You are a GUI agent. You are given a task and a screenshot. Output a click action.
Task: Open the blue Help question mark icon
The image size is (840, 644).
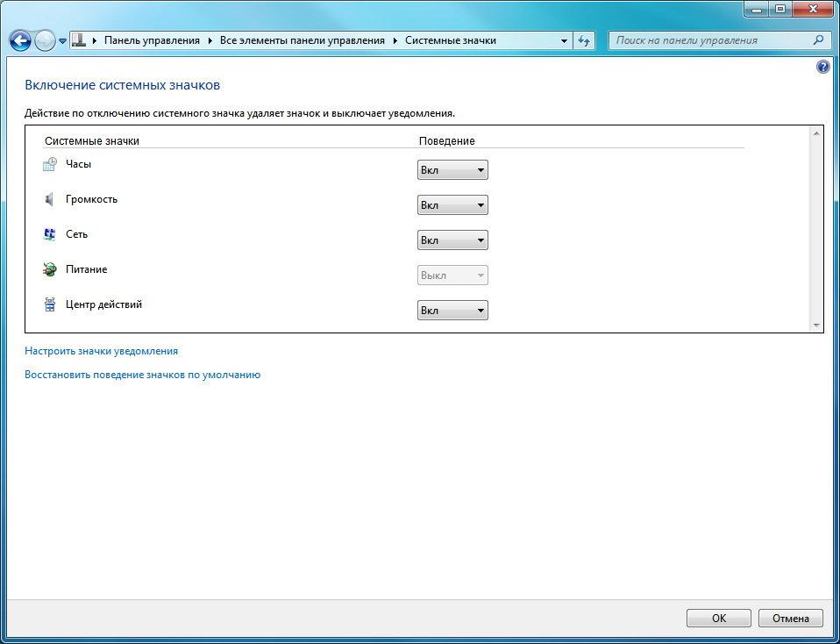tap(822, 67)
